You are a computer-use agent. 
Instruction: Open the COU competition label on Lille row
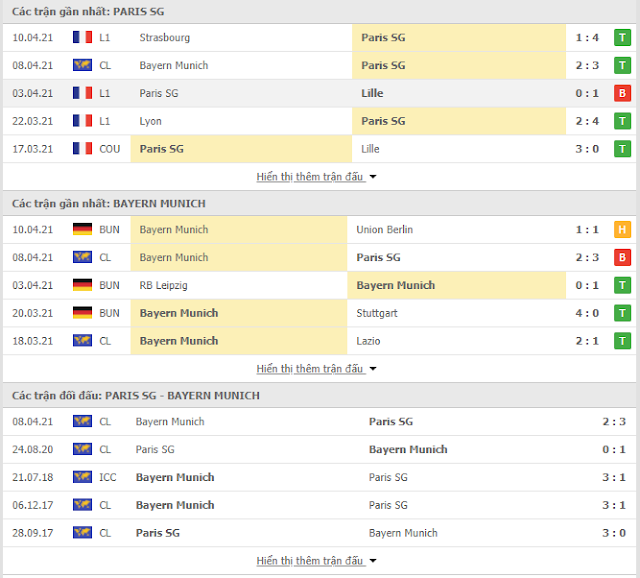109,149
